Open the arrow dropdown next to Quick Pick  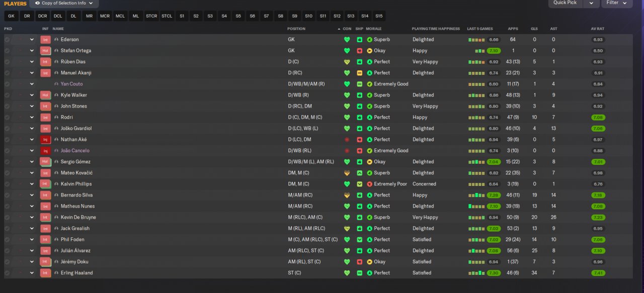[x=591, y=3]
